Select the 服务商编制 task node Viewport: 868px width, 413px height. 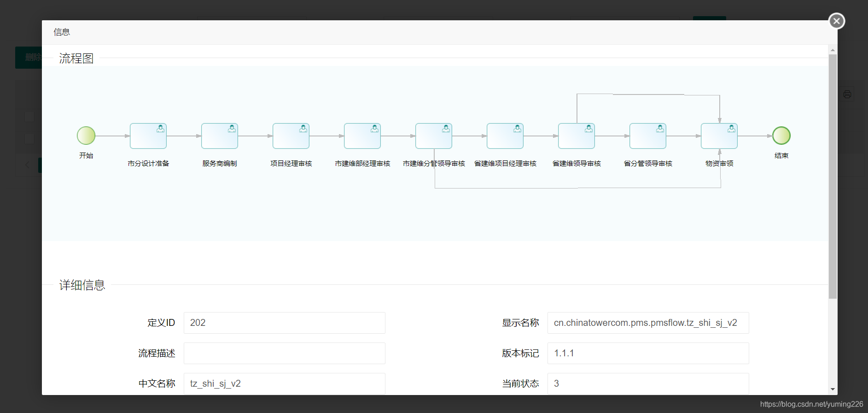[220, 136]
